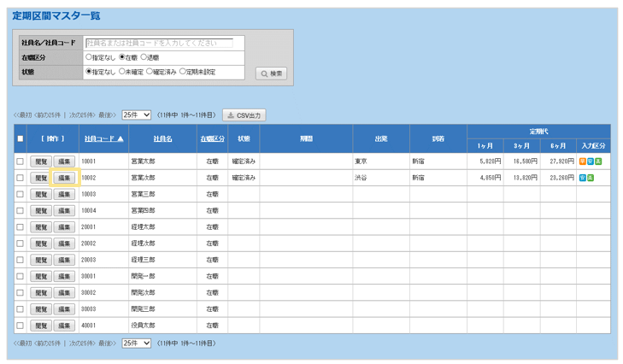Viewport: 623px width, 364px height.
Task: Check the checkbox for employee 10001
Action: 21,161
